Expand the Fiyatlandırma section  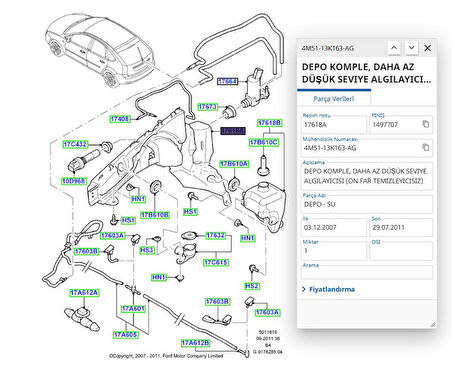(329, 289)
